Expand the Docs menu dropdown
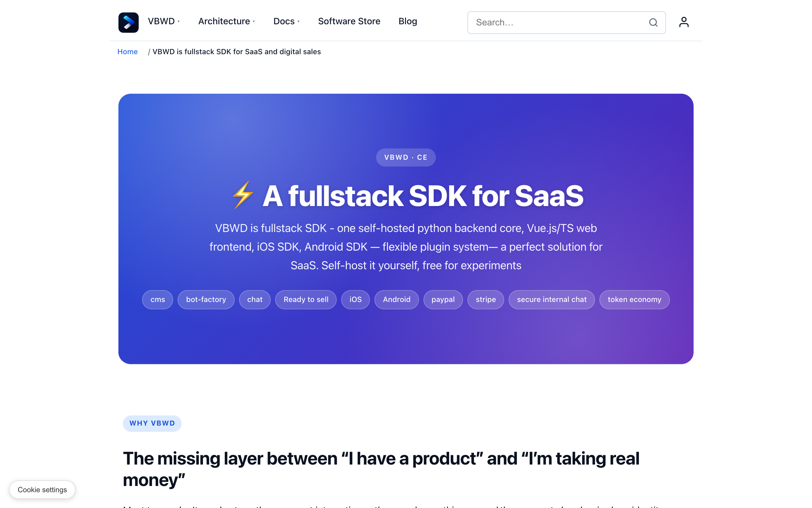The width and height of the screenshot is (812, 508). 286,21
